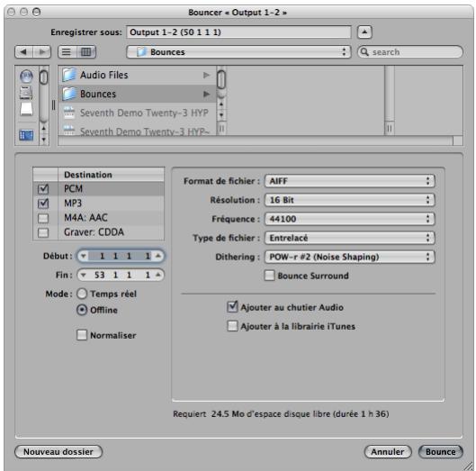Switch file browser to list view
Screen dimensions: 476x471
67,52
